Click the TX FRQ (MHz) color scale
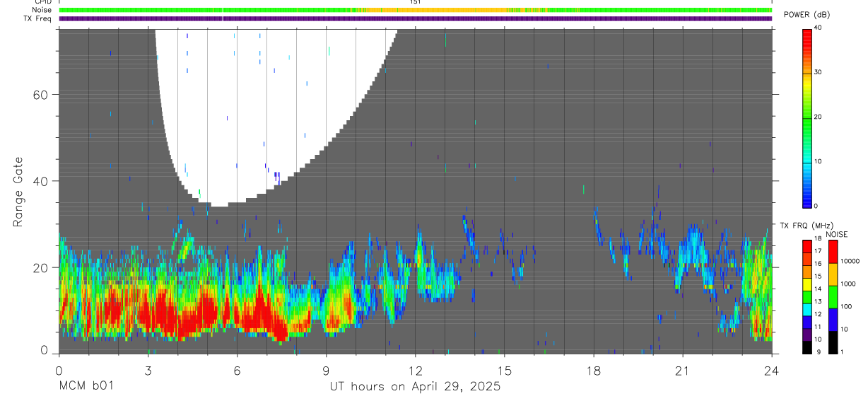 tap(808, 296)
